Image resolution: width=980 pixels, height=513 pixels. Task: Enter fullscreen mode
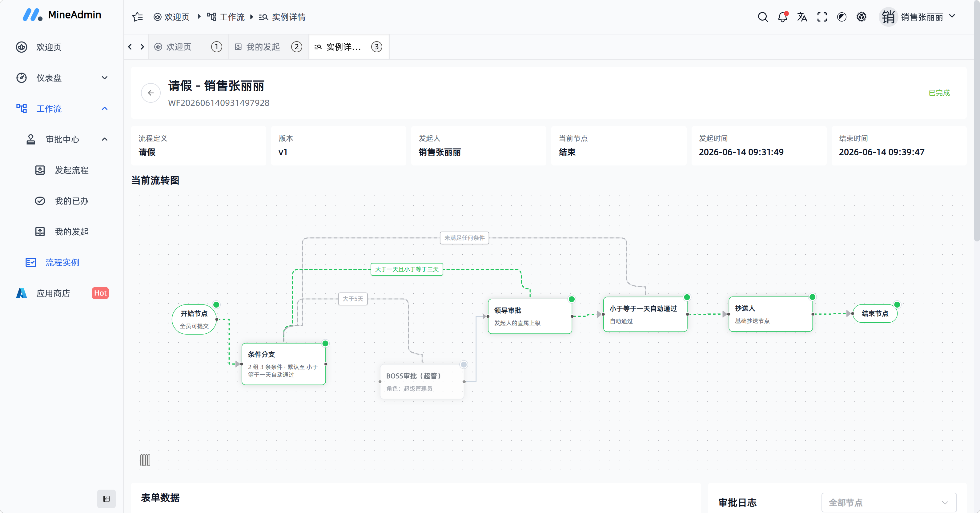coord(822,17)
